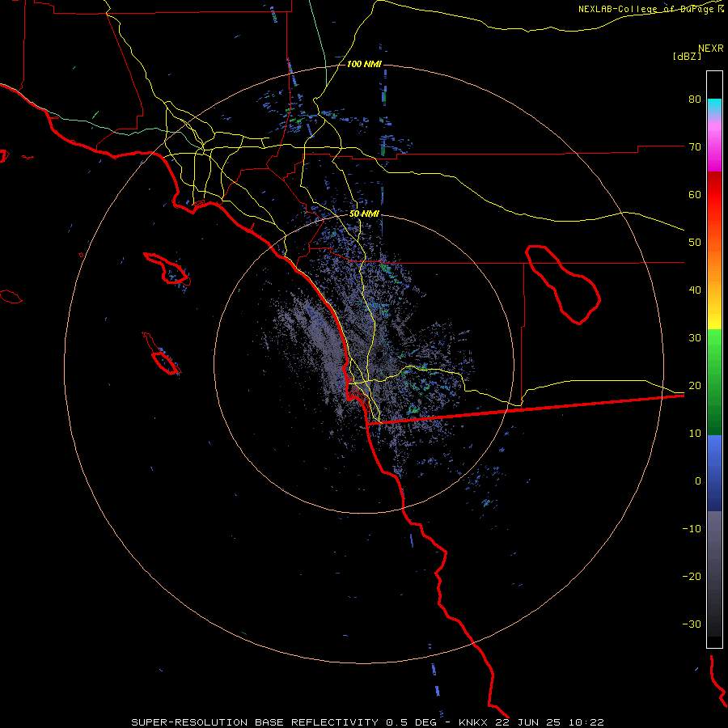The width and height of the screenshot is (728, 728).
Task: Click the [dBZ] unit label
Action: (687, 56)
